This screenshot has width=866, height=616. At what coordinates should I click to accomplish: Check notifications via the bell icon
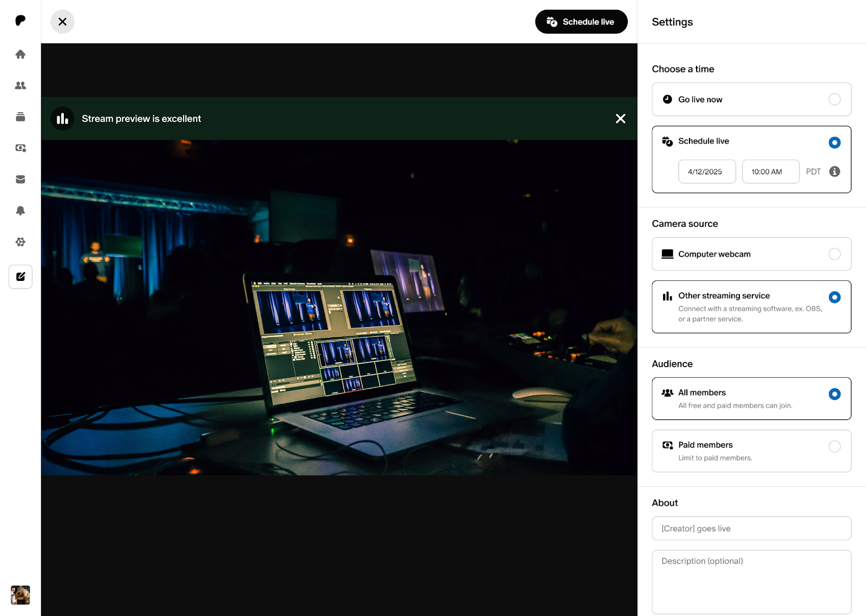[x=21, y=211]
